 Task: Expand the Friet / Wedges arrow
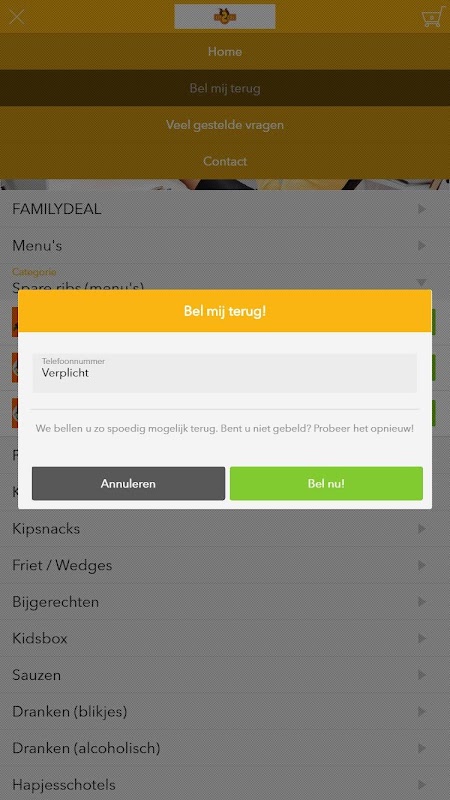point(421,565)
